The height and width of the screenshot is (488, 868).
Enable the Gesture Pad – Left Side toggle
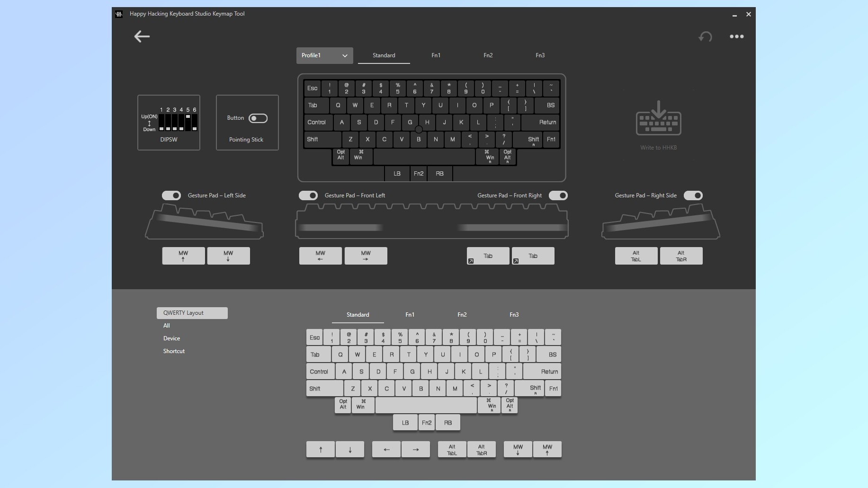[x=171, y=195]
